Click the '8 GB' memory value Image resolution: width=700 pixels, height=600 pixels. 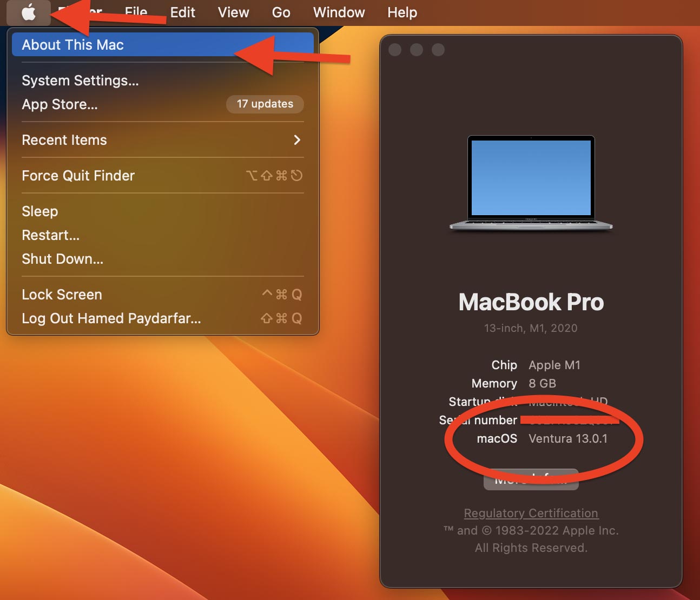pyautogui.click(x=543, y=383)
